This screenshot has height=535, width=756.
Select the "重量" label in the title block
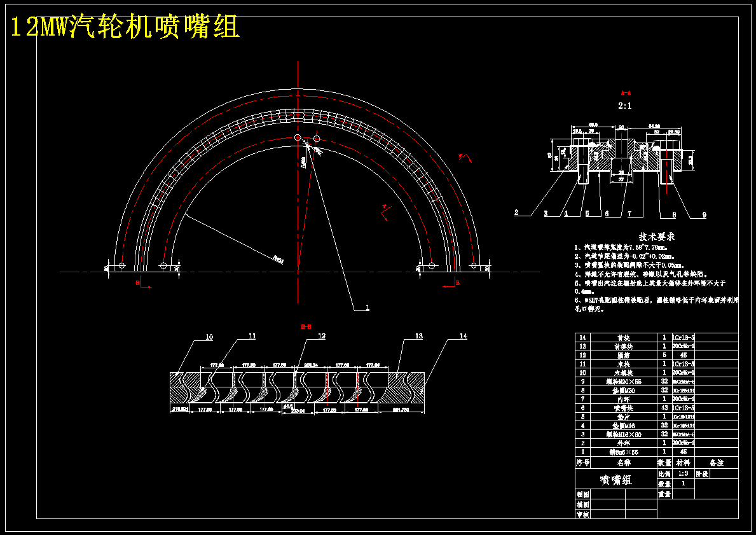click(664, 494)
